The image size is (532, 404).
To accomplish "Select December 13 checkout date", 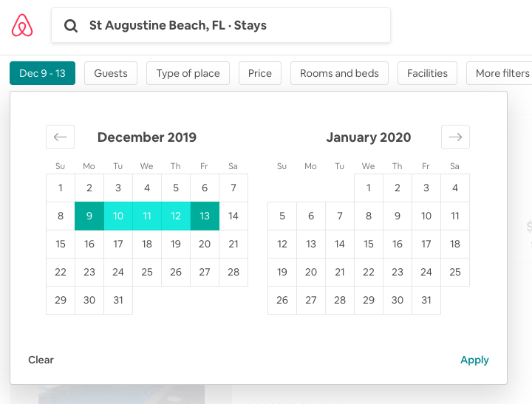I will pos(205,216).
